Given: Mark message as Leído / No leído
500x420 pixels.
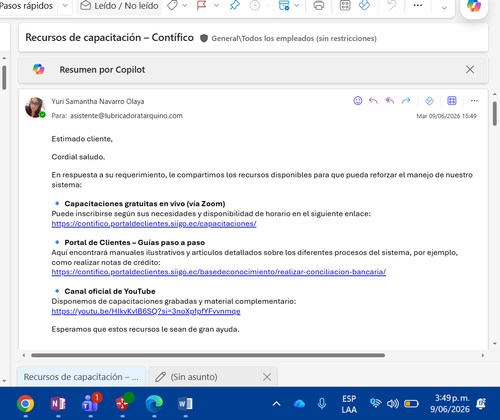Looking at the screenshot, I should click(119, 6).
